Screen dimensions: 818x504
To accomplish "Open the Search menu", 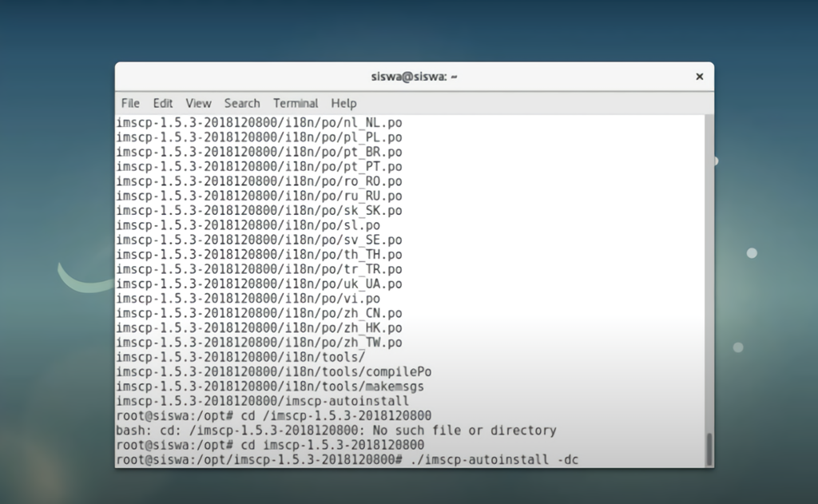I will (242, 103).
